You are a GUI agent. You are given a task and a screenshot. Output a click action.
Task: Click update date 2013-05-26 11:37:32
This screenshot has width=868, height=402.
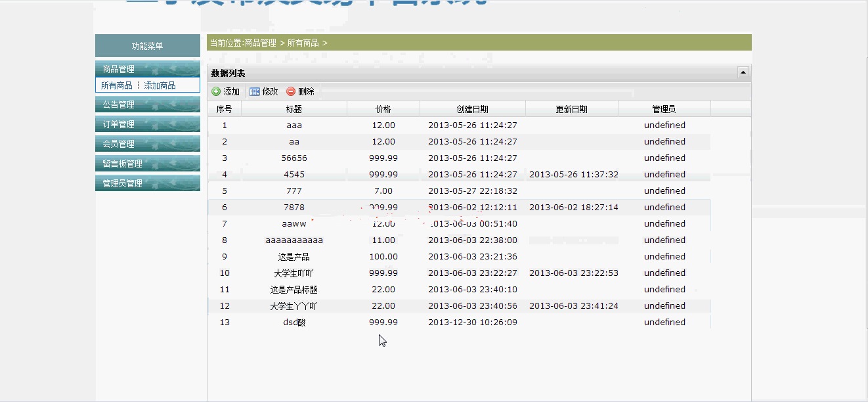[x=574, y=174]
